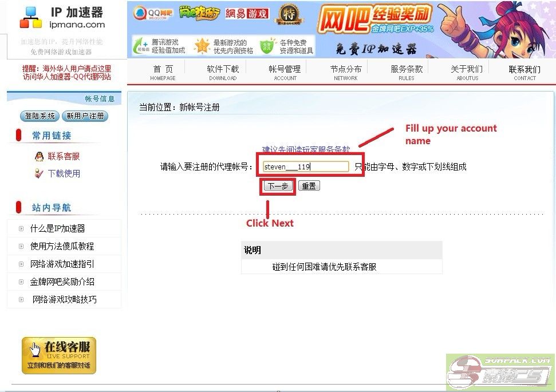
Task: Go to 节点分布 Network menu item
Action: coord(346,72)
